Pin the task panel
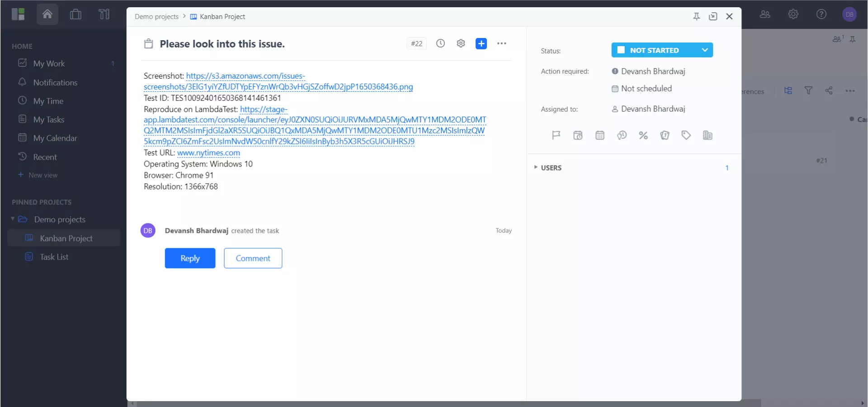868x407 pixels. coord(696,17)
